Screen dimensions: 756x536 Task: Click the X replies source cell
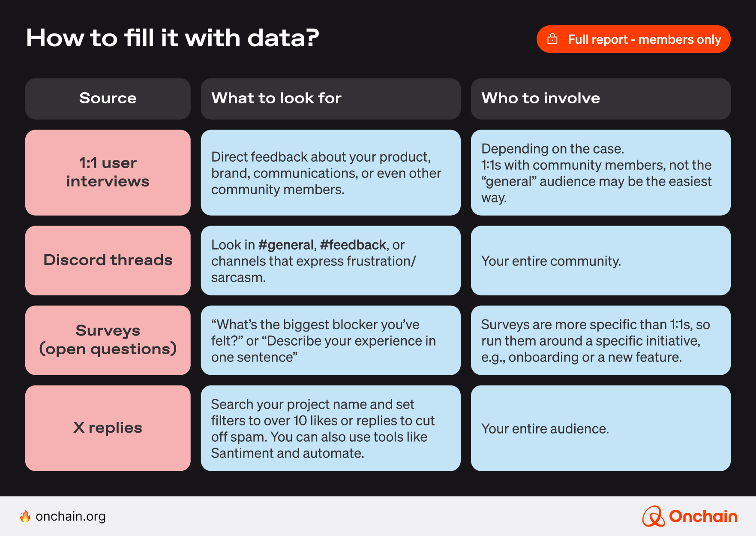point(108,428)
